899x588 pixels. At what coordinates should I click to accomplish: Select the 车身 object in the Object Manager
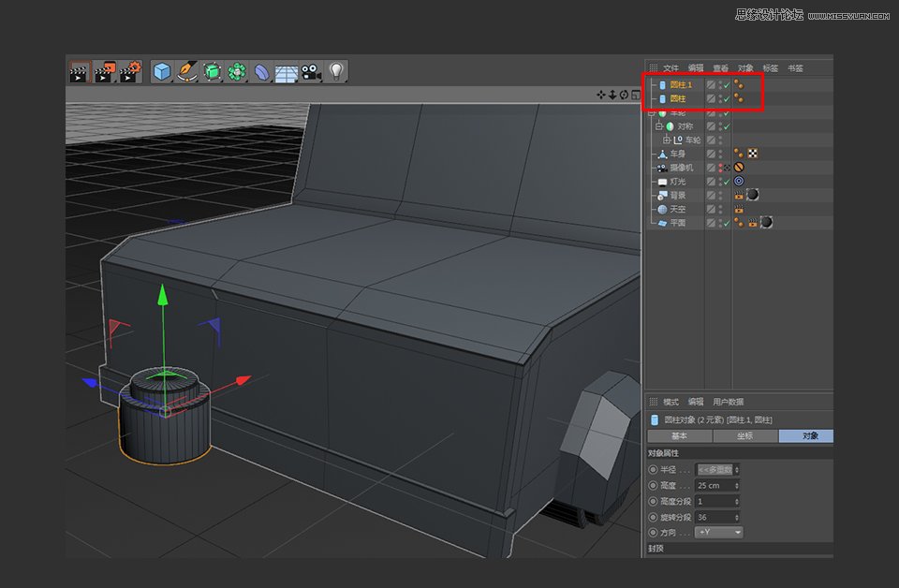pos(677,154)
